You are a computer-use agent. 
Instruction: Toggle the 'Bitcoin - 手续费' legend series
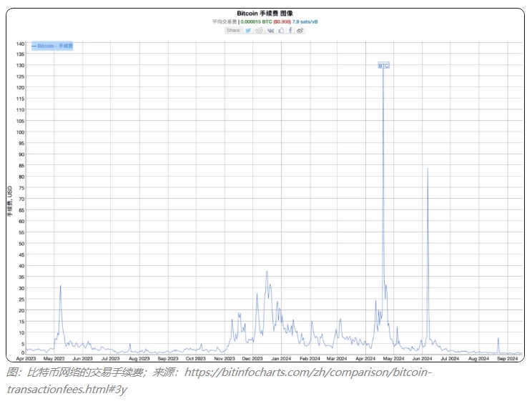pos(52,46)
